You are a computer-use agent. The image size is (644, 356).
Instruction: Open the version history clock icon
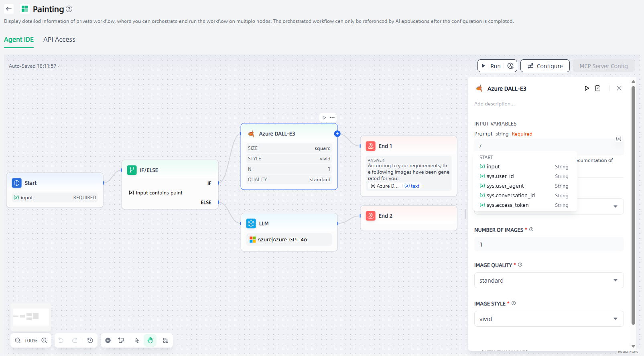coord(90,340)
